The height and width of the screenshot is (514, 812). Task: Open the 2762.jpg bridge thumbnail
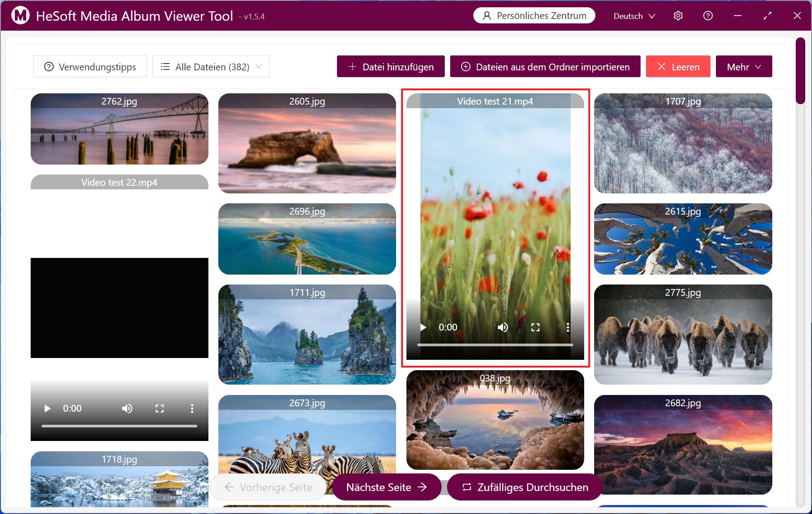120,129
